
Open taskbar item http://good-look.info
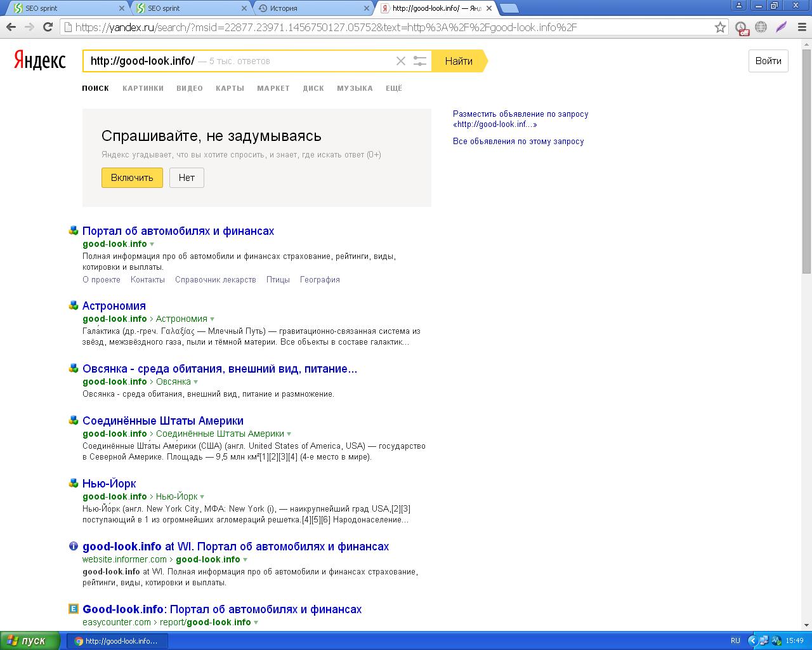117,641
